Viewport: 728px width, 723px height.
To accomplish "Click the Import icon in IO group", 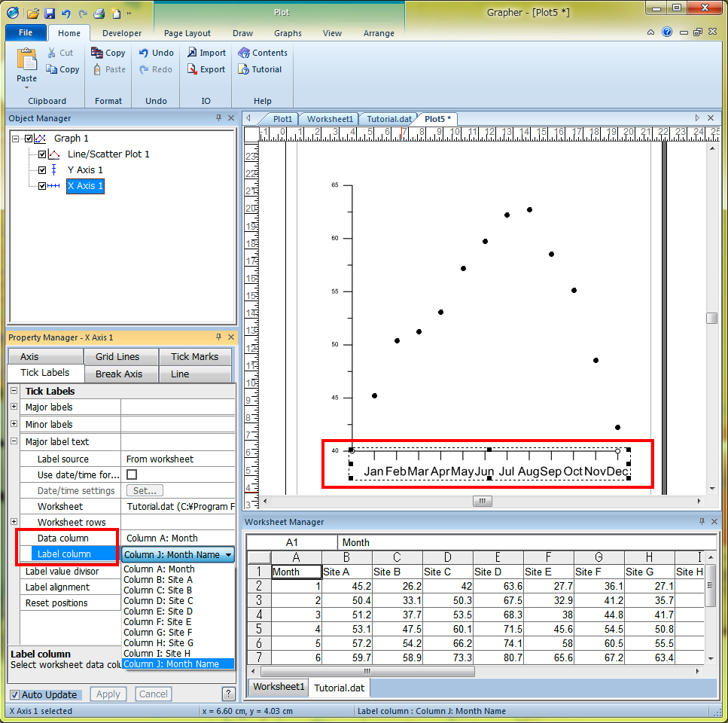I will [x=192, y=53].
